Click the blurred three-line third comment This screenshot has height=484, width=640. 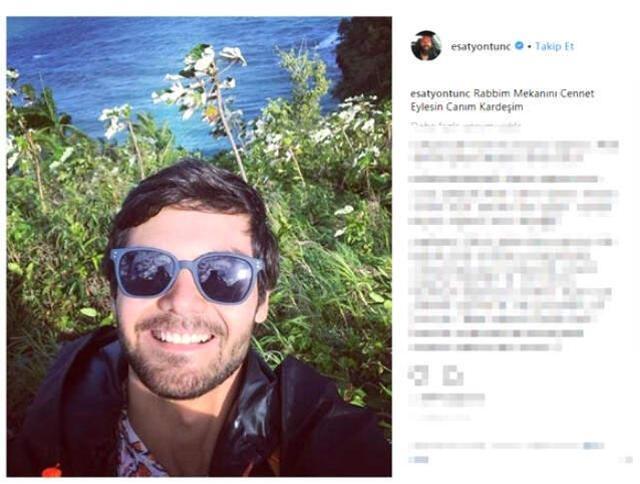point(513,207)
